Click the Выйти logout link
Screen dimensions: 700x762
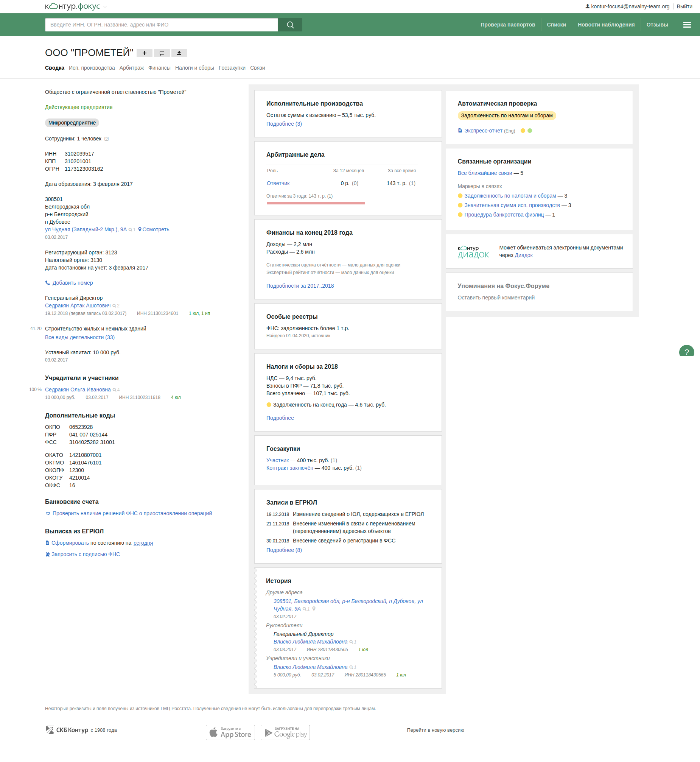(684, 6)
